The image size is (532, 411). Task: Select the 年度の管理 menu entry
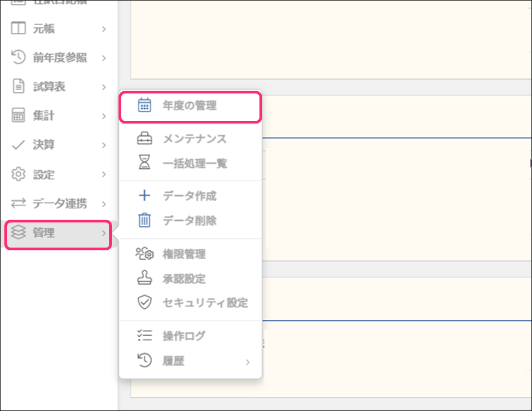[189, 105]
